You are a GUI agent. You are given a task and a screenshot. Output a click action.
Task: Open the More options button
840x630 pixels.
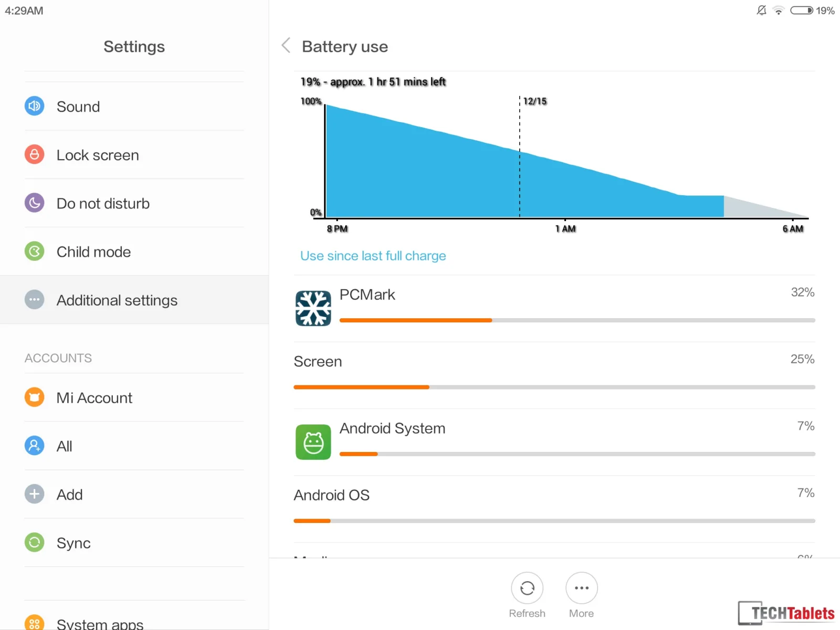582,588
